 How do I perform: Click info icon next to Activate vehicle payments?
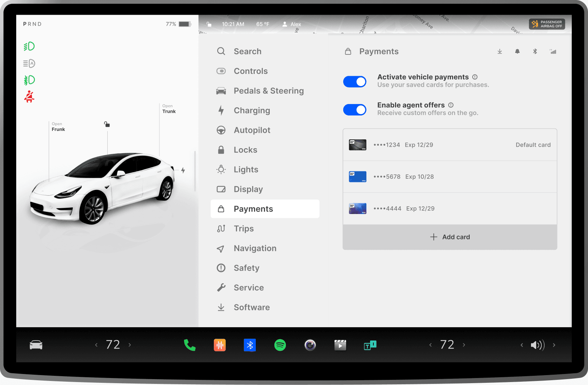[x=475, y=77]
